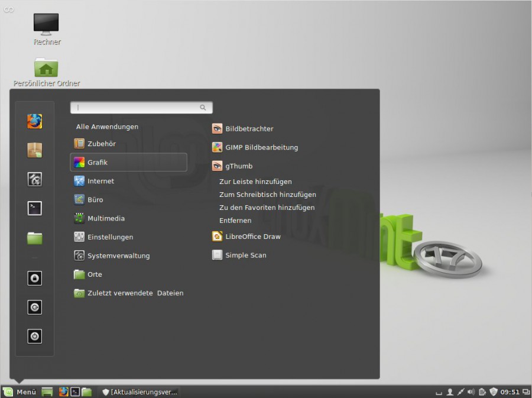
Task: Start Firefox from the bottom panel
Action: coord(63,391)
